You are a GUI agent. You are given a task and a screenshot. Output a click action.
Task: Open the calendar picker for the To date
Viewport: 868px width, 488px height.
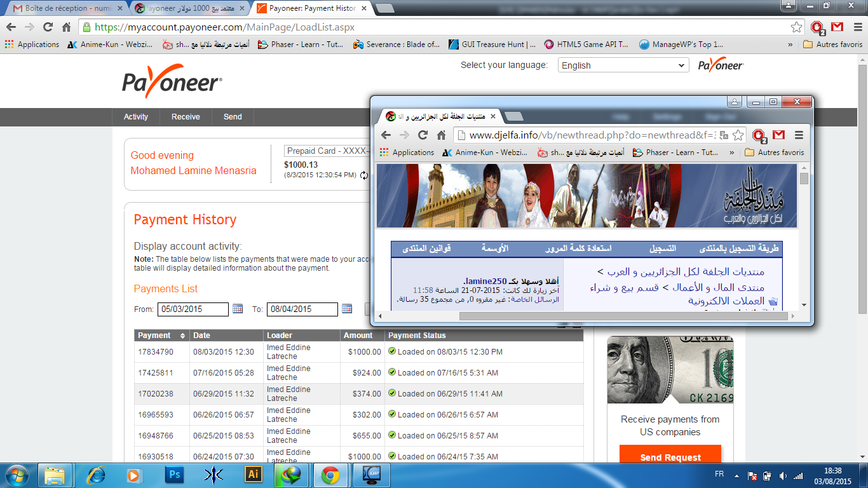click(x=347, y=309)
